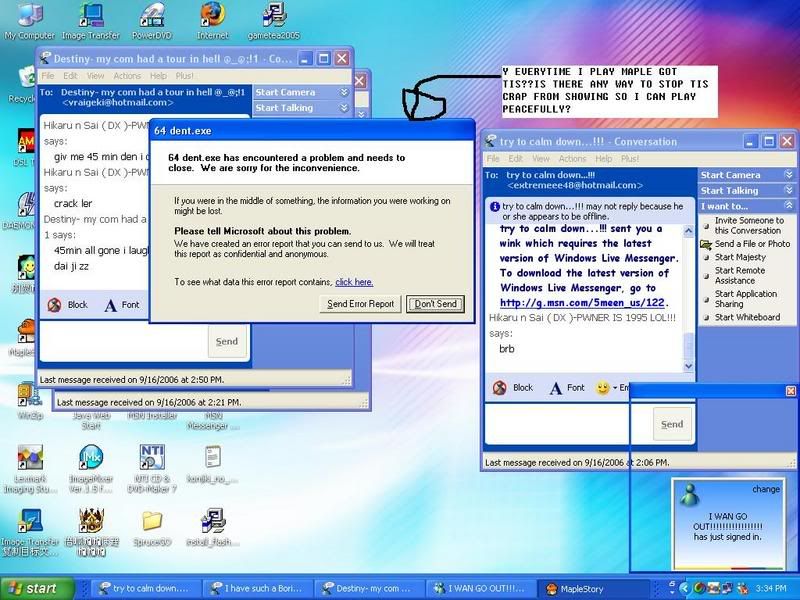Open the File menu in Destiny conversation
Image resolution: width=800 pixels, height=600 pixels.
(x=47, y=76)
